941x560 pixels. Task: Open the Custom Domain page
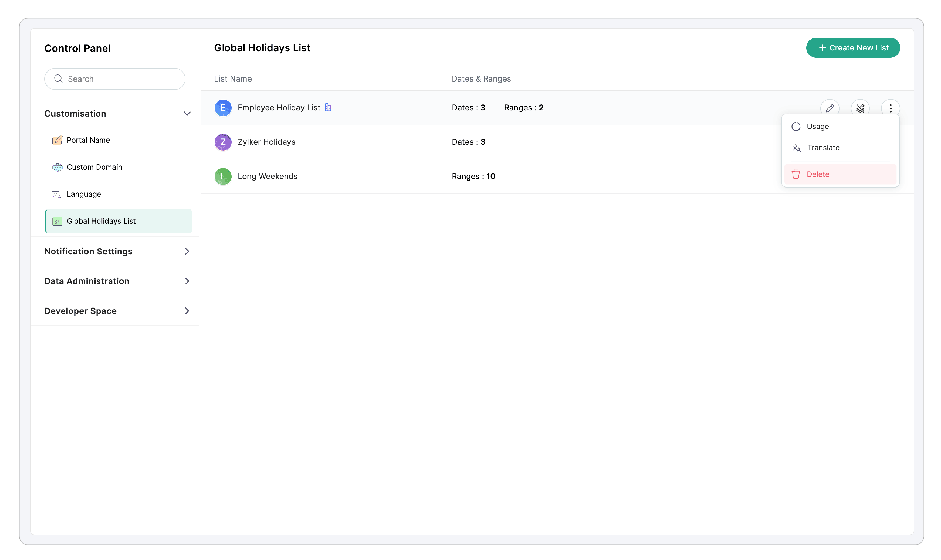coord(94,167)
